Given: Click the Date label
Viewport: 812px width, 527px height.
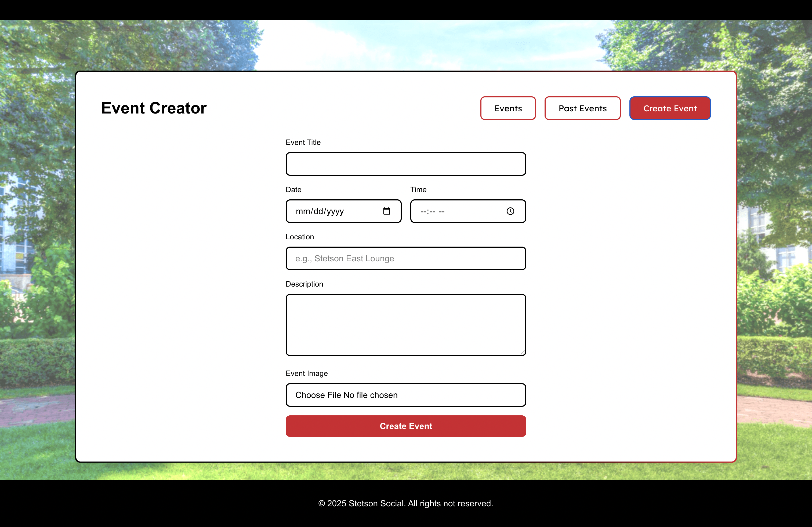Looking at the screenshot, I should 293,189.
